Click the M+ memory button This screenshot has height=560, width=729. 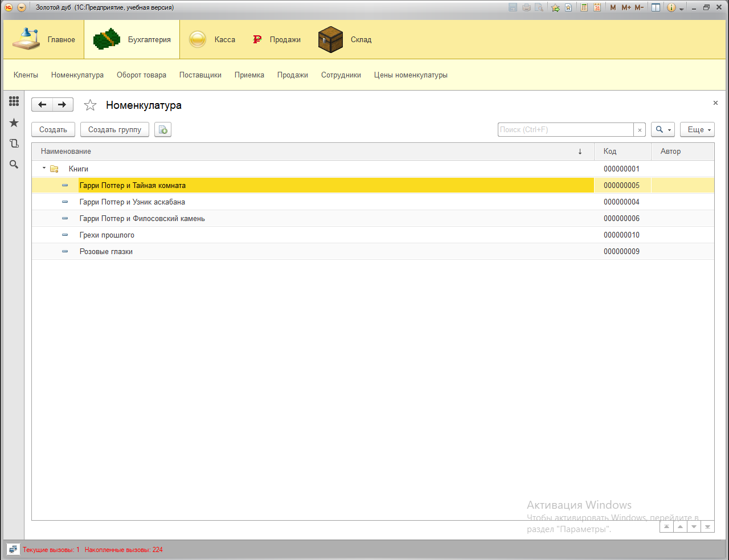pyautogui.click(x=626, y=7)
